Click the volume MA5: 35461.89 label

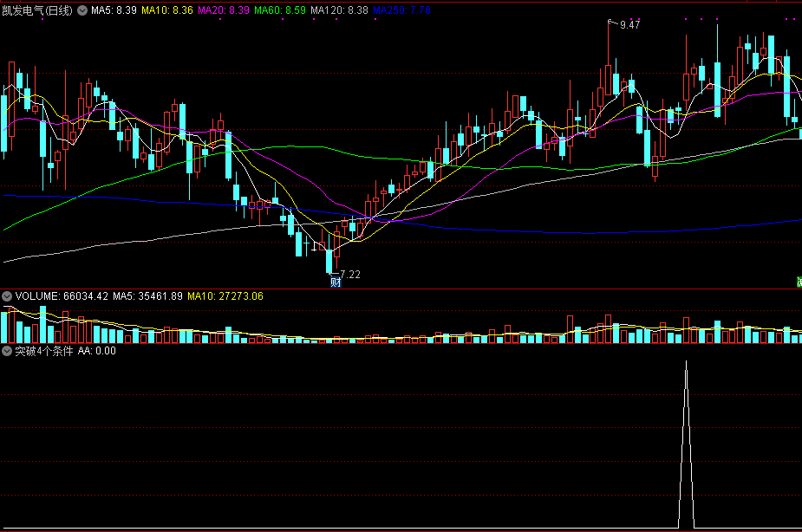coord(147,296)
